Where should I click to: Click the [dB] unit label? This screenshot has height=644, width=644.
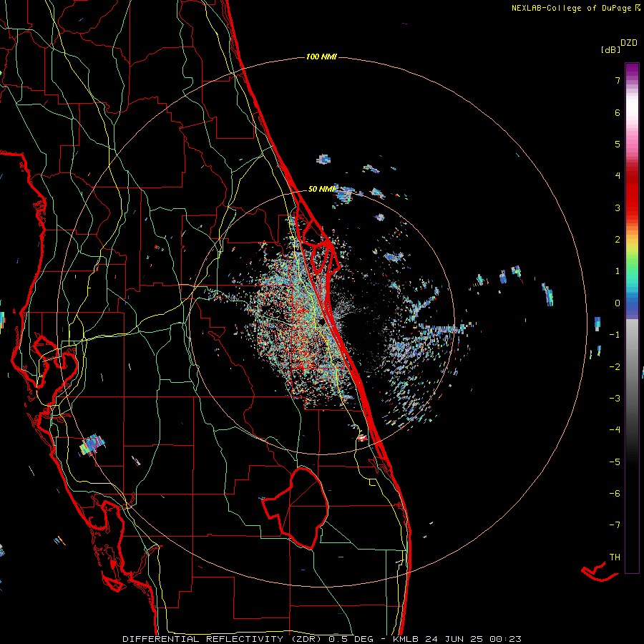pyautogui.click(x=610, y=49)
